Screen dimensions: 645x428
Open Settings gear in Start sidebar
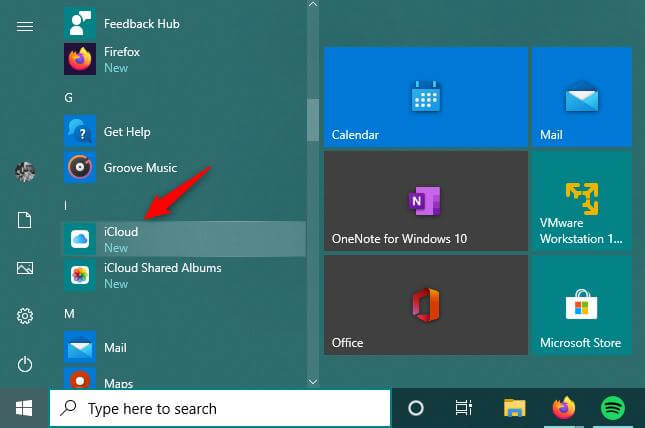[25, 317]
